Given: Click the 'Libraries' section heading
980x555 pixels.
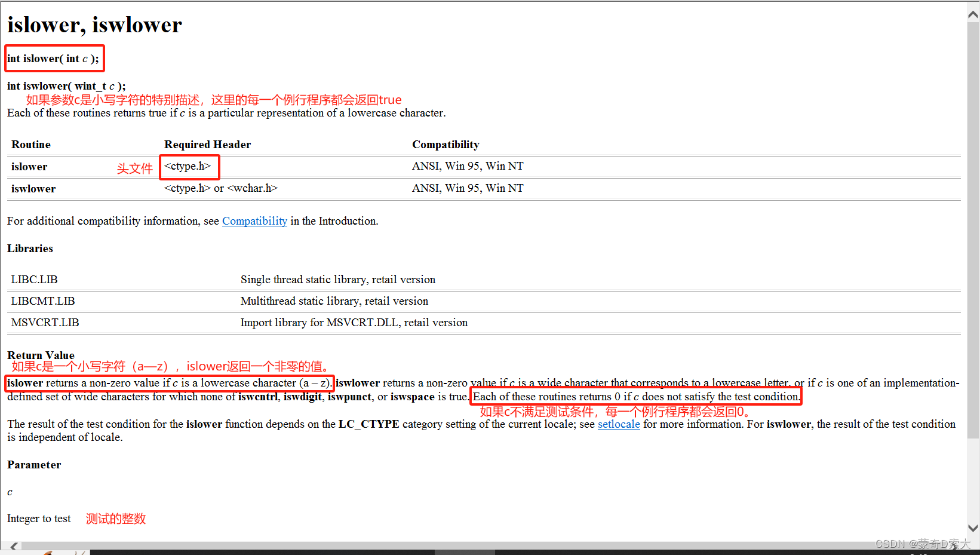Looking at the screenshot, I should click(x=30, y=249).
